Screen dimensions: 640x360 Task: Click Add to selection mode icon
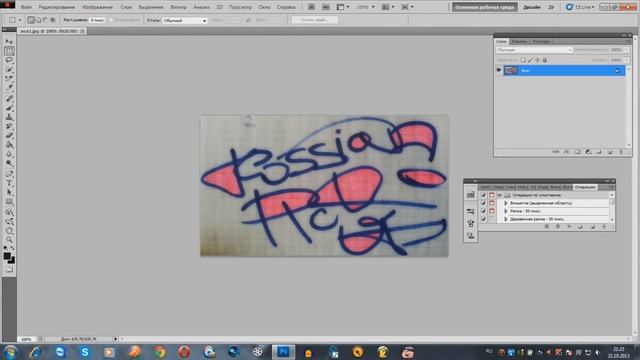(x=38, y=20)
